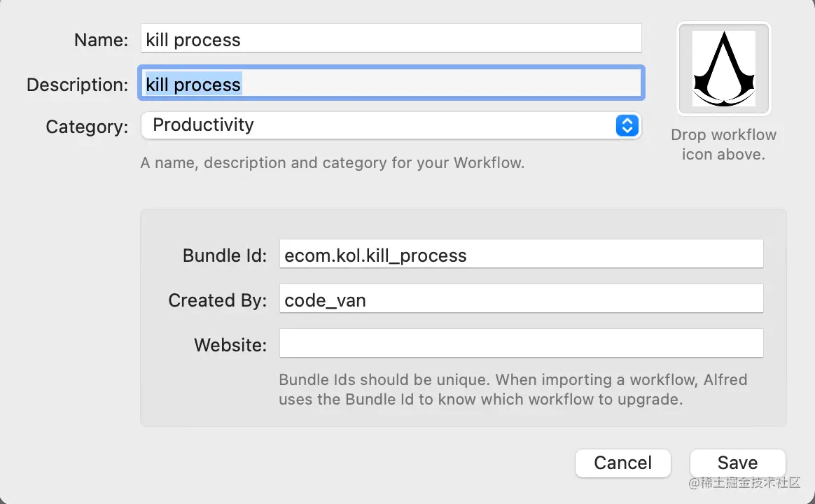
Task: Click the "Website:" label
Action: pos(230,344)
